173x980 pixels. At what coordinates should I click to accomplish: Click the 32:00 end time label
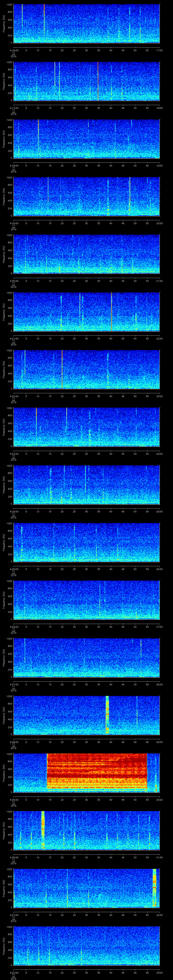159,915
